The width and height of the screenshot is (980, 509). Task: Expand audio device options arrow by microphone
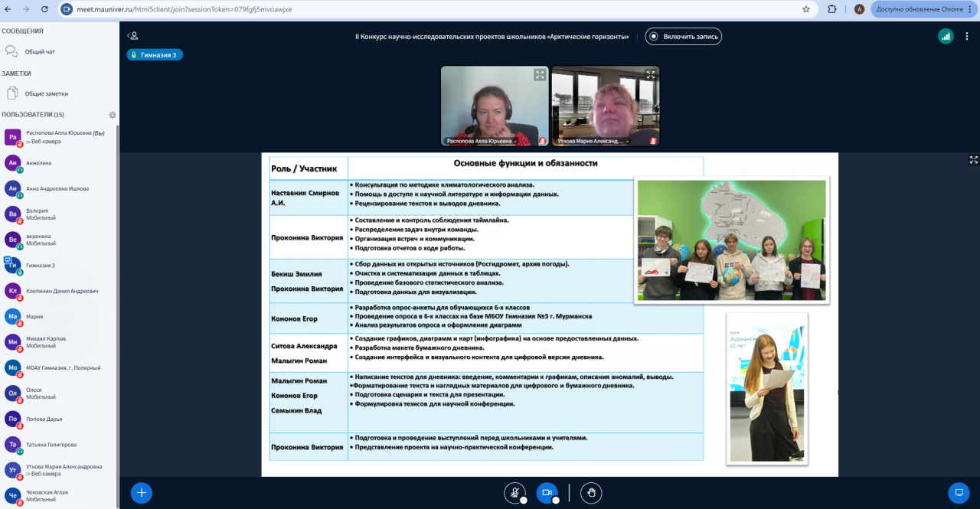point(524,501)
